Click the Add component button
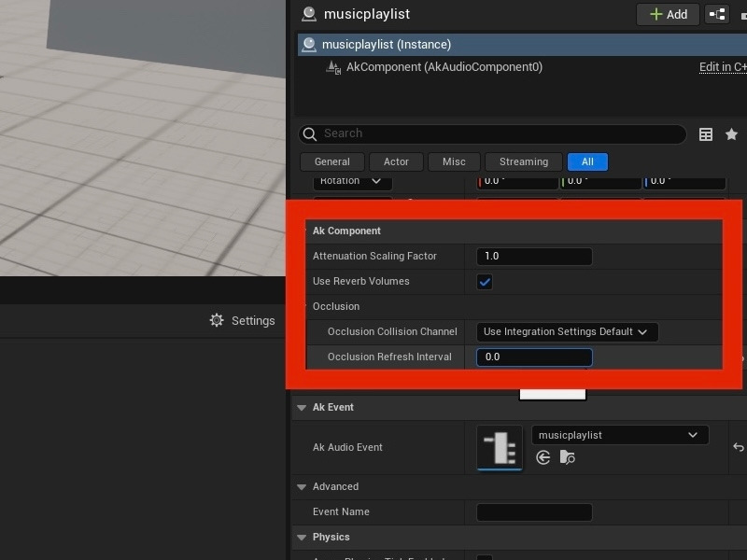This screenshot has height=560, width=747. (668, 14)
